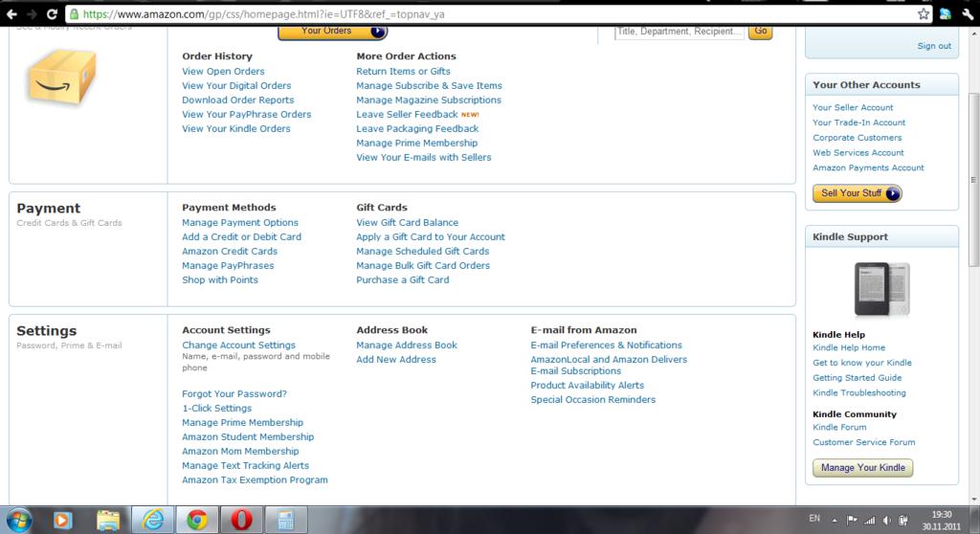Screen dimensions: 980x534
Task: Click the Manage Your Kindle button
Action: pos(862,468)
